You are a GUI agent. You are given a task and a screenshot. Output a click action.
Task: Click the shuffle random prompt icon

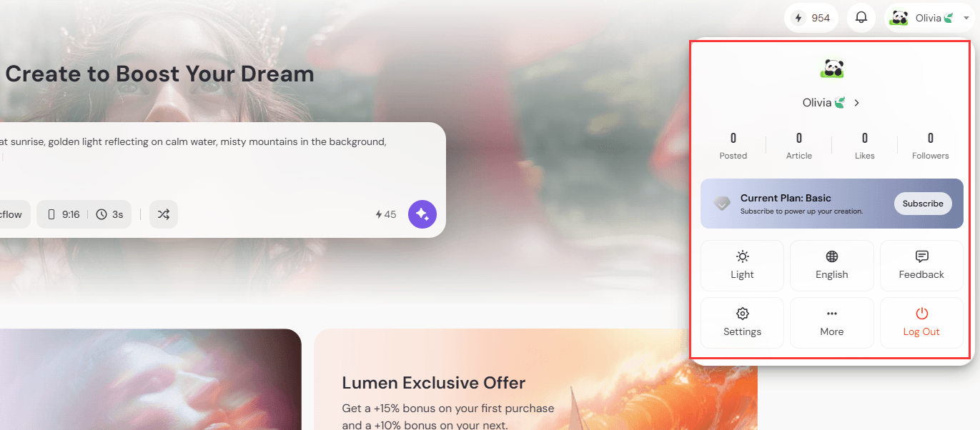pos(164,214)
